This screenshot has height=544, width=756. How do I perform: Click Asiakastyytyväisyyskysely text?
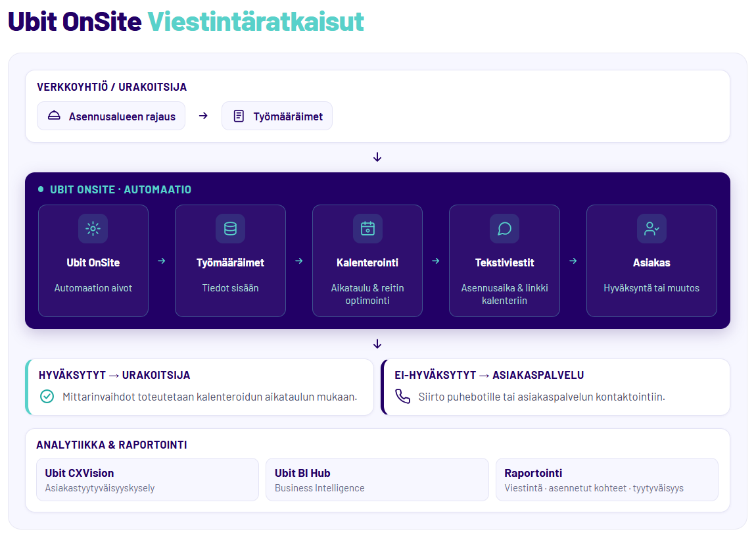pos(100,488)
